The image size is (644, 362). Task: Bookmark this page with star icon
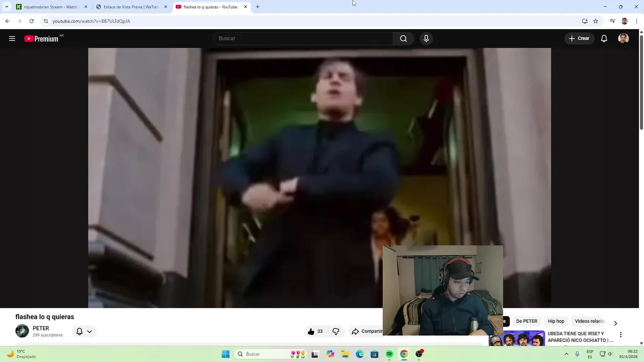click(596, 21)
